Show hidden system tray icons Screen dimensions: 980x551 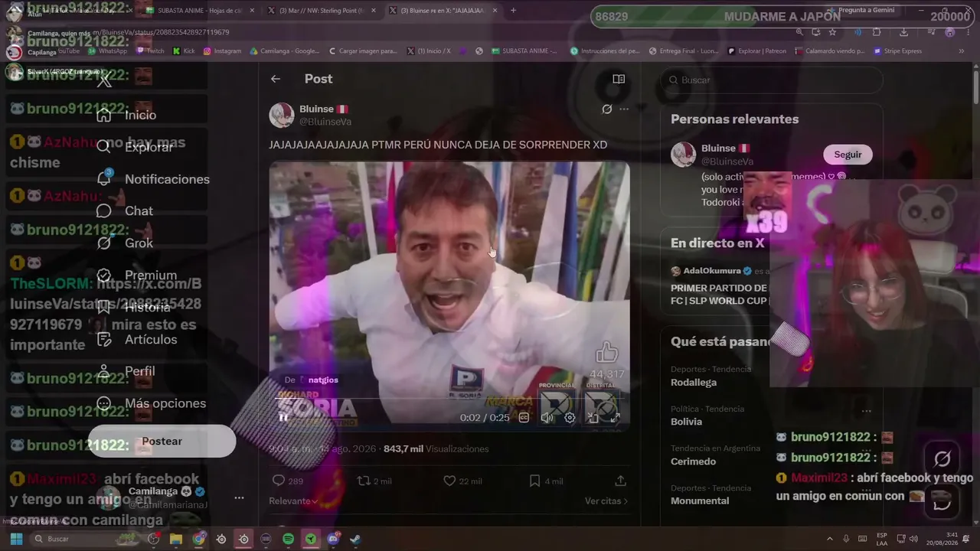(829, 539)
